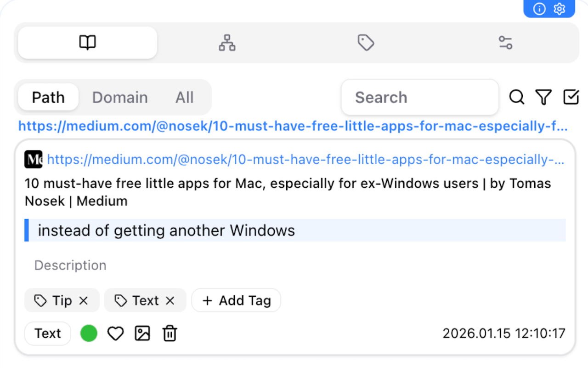Switch to the hierarchy tree tab
Image resolution: width=588 pixels, height=368 pixels.
point(227,43)
